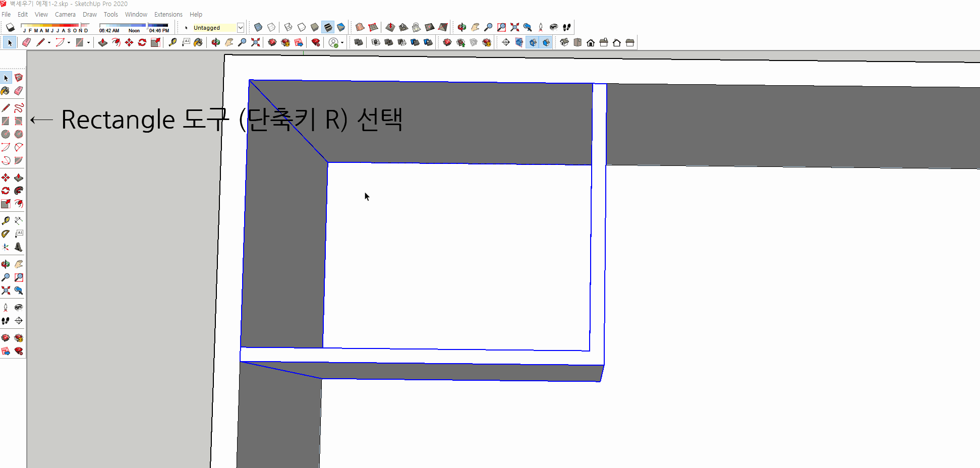Screen dimensions: 980x468
Task: Open the Untagged tags dropdown
Action: click(241, 28)
